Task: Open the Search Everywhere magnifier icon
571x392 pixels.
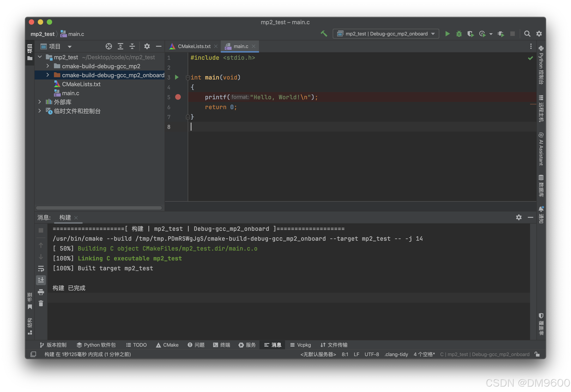Action: pyautogui.click(x=527, y=34)
